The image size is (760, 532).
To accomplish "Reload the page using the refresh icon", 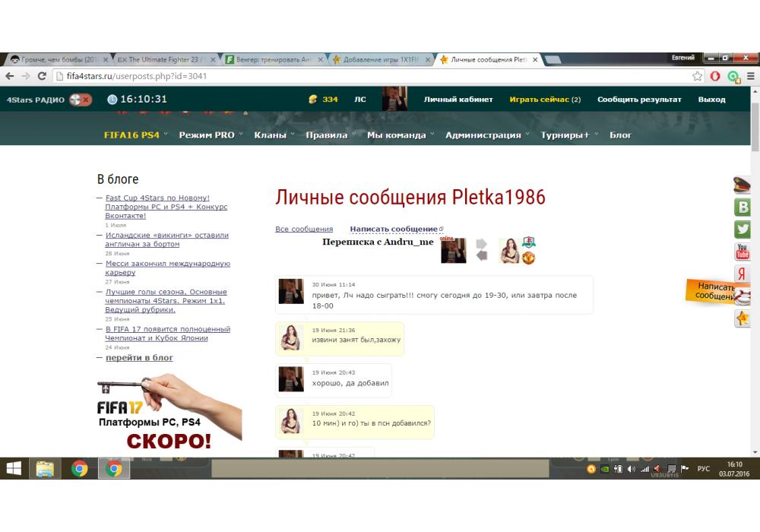I will click(x=43, y=76).
